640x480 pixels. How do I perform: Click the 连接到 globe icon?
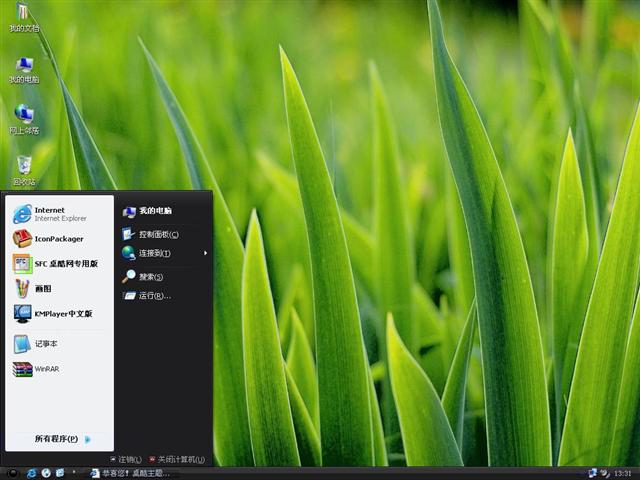(x=129, y=253)
